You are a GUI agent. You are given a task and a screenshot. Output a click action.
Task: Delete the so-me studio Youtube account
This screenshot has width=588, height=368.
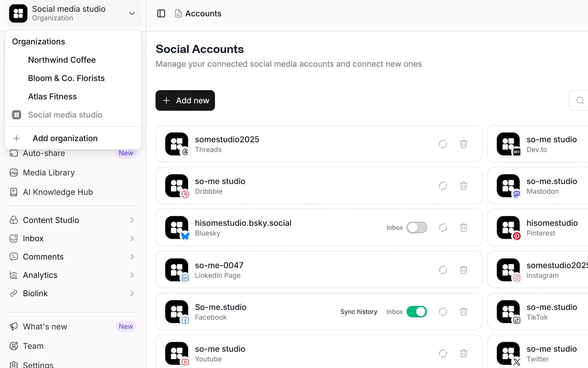click(x=464, y=354)
